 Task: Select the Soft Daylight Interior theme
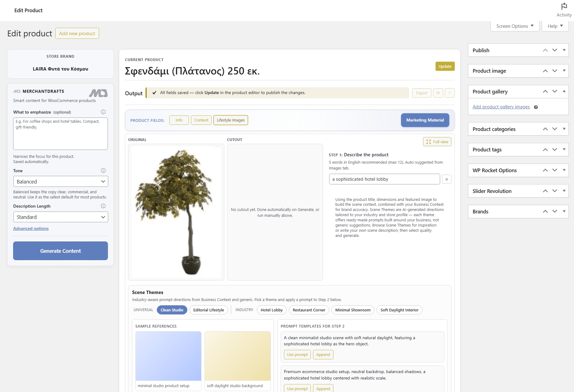pos(399,310)
